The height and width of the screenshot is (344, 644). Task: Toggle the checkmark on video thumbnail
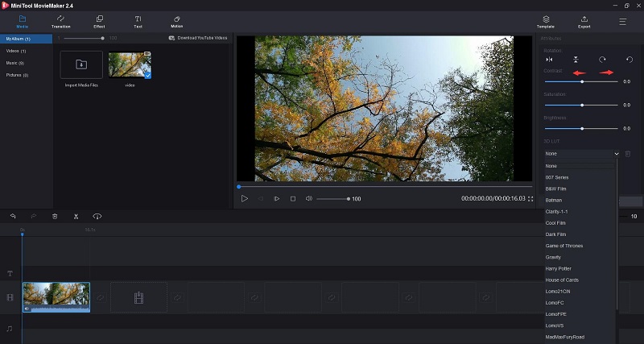pos(147,75)
